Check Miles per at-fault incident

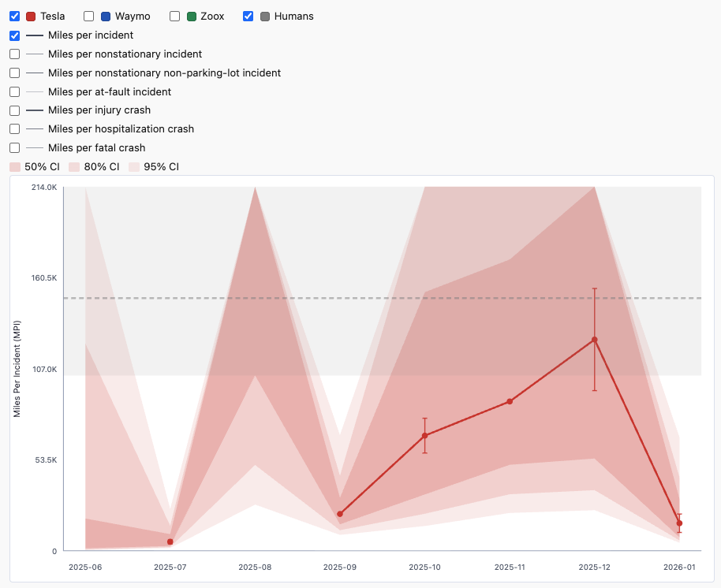pyautogui.click(x=14, y=91)
